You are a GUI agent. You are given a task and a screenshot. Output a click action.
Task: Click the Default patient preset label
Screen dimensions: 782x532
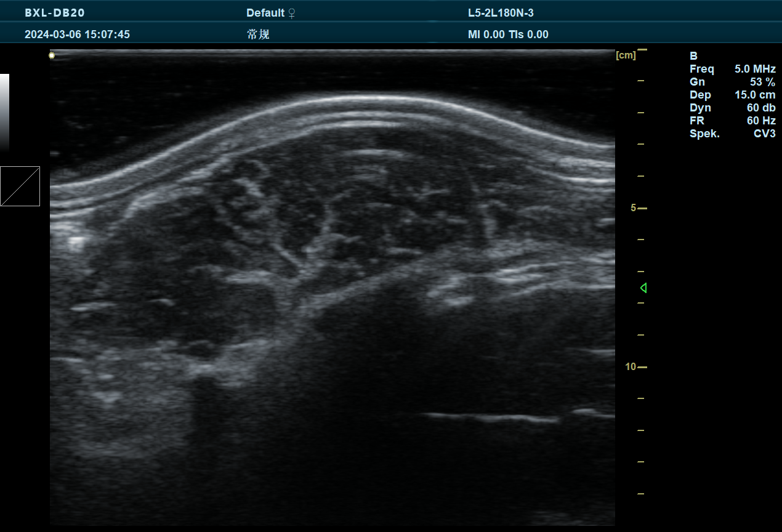pyautogui.click(x=265, y=13)
